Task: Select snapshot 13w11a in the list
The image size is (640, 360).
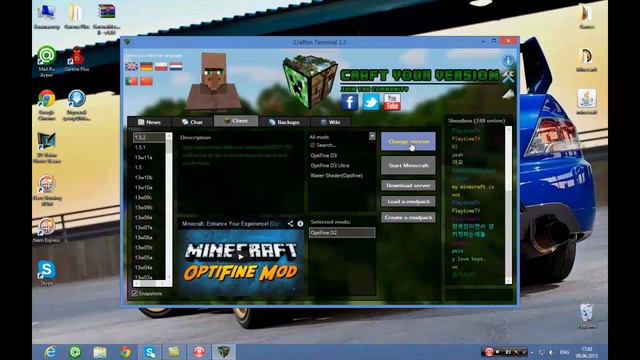Action: [149, 158]
